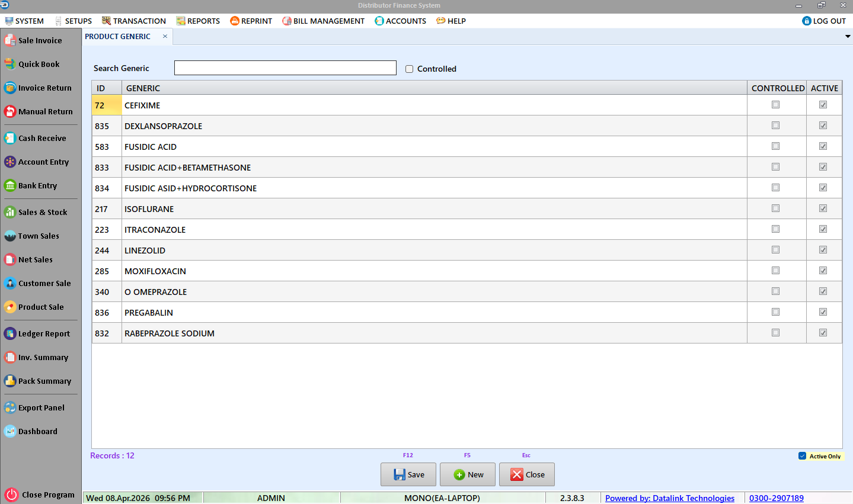
Task: Close the PRODUCT GENERIC tab
Action: [x=165, y=36]
